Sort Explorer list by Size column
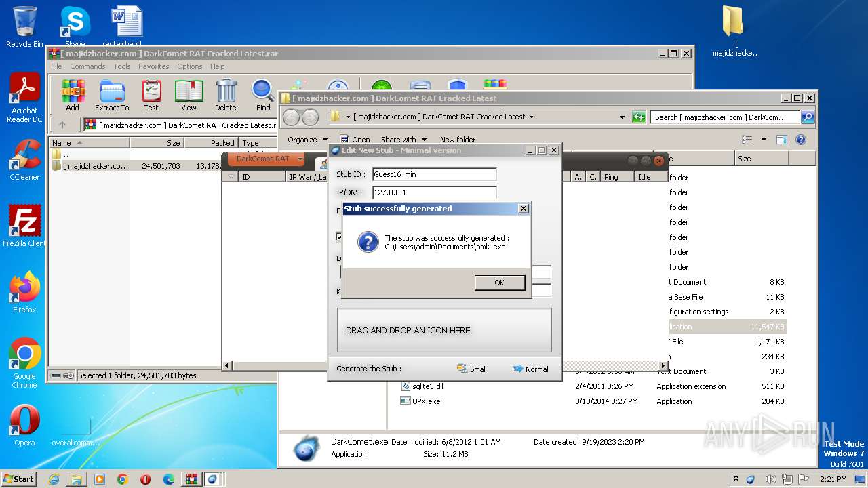 762,158
